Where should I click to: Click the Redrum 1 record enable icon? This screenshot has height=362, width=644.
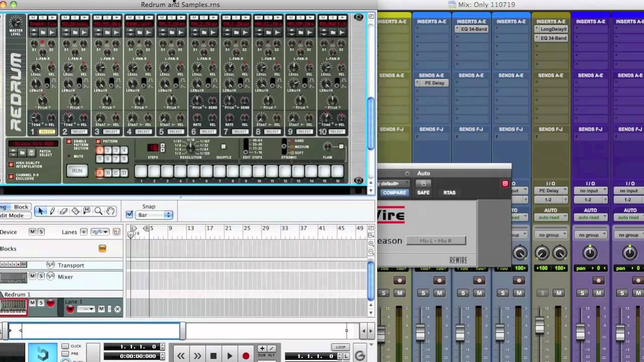pos(50,303)
